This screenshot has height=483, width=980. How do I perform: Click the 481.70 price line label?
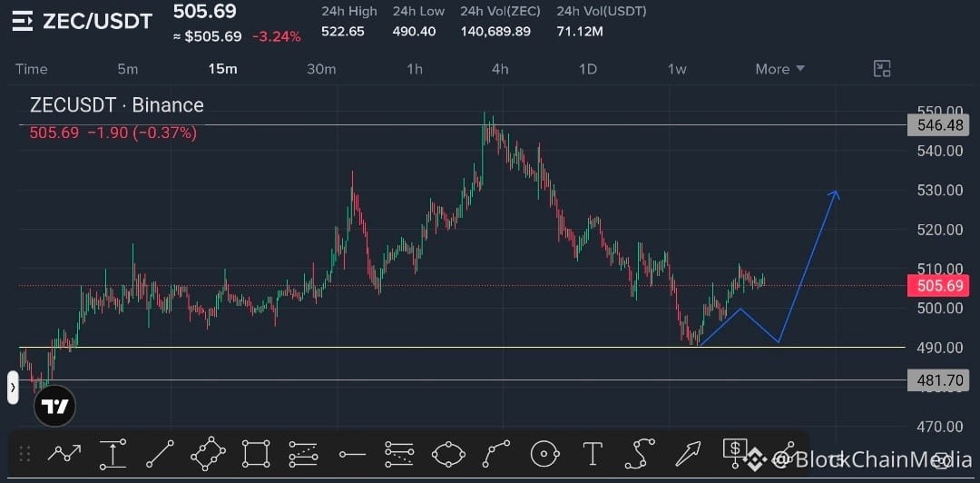(x=939, y=379)
